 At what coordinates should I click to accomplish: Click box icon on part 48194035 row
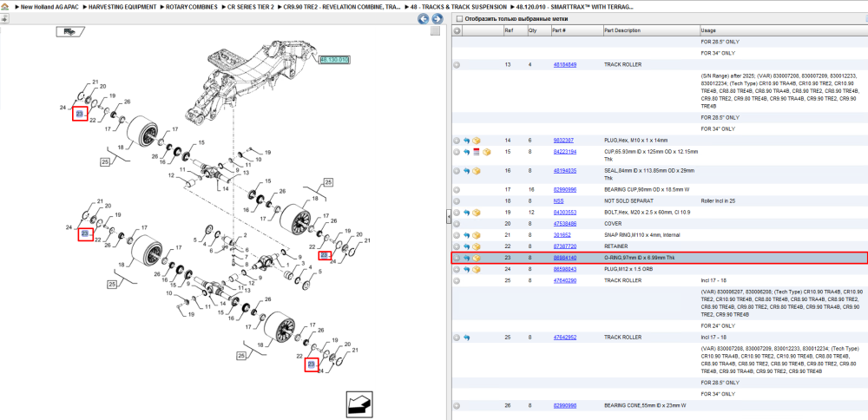pos(476,171)
